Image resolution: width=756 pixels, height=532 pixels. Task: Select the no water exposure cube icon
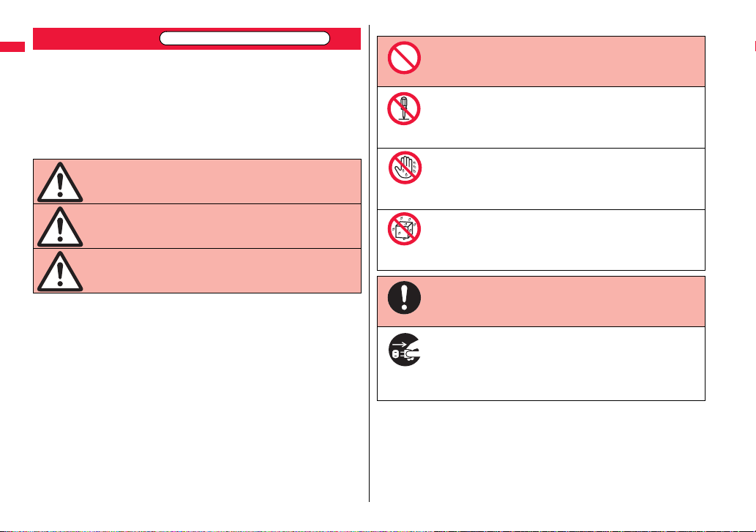click(x=404, y=228)
